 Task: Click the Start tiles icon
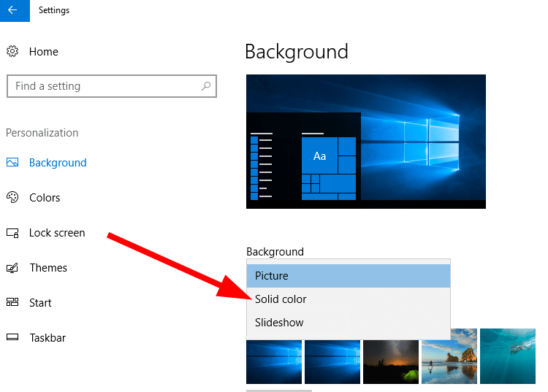[12, 302]
